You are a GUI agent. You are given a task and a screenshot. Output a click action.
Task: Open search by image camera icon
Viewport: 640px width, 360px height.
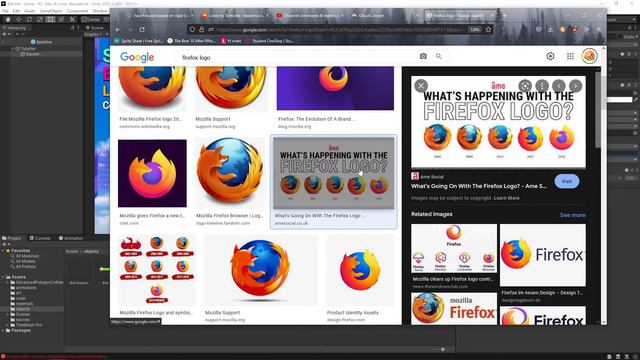423,56
